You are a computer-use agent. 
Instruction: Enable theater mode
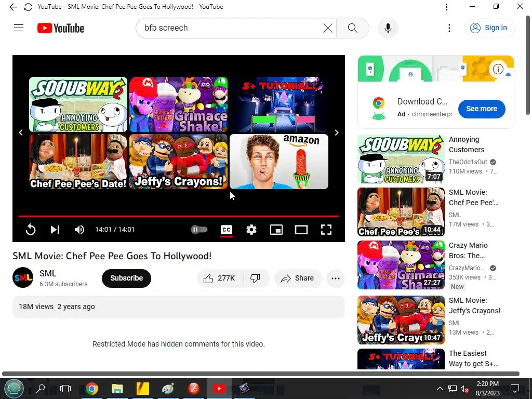301,230
